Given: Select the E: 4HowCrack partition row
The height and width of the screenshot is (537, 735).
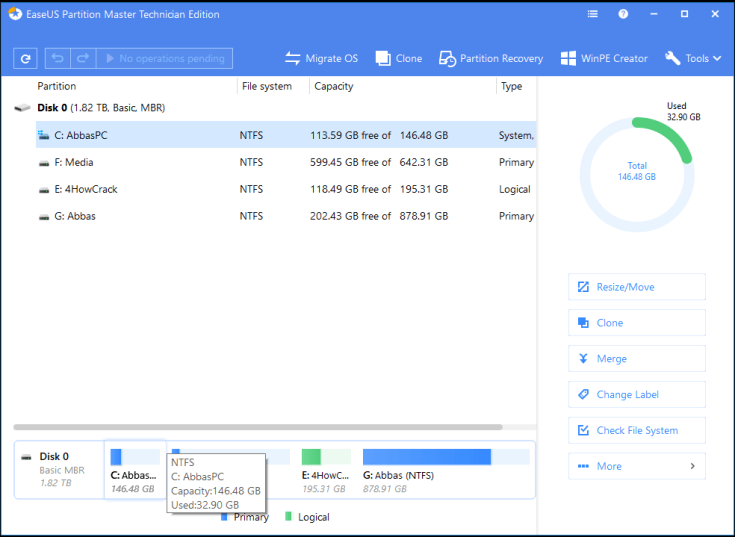Looking at the screenshot, I should 91,189.
